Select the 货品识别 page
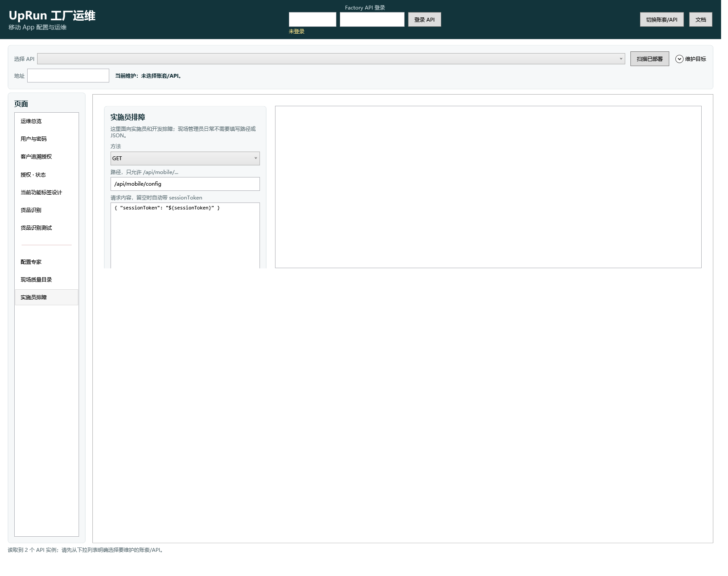This screenshot has width=728, height=576. click(47, 210)
